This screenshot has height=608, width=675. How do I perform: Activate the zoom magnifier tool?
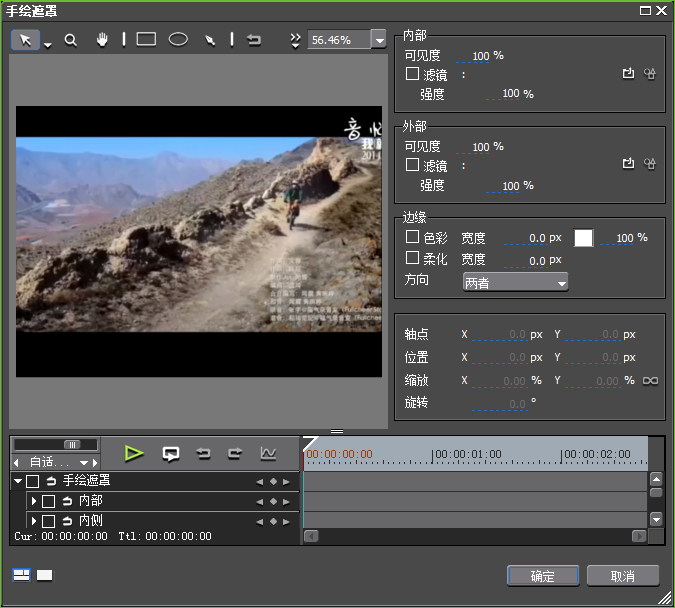click(71, 40)
